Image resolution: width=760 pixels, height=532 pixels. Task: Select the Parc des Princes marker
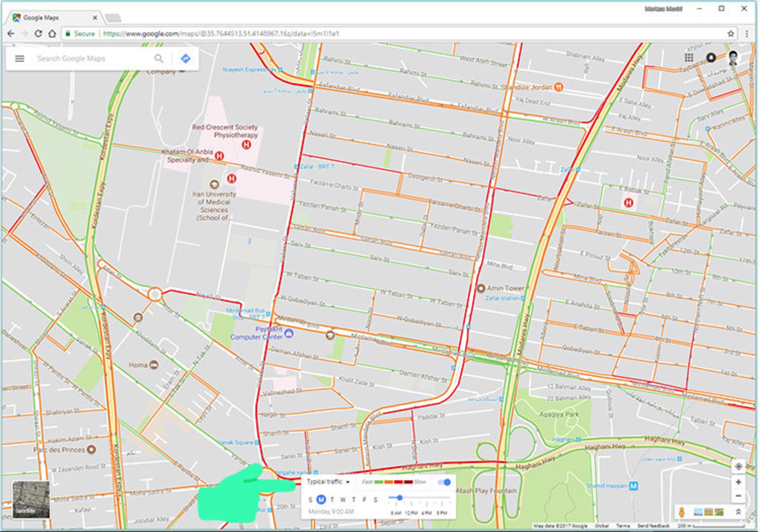[x=91, y=449]
